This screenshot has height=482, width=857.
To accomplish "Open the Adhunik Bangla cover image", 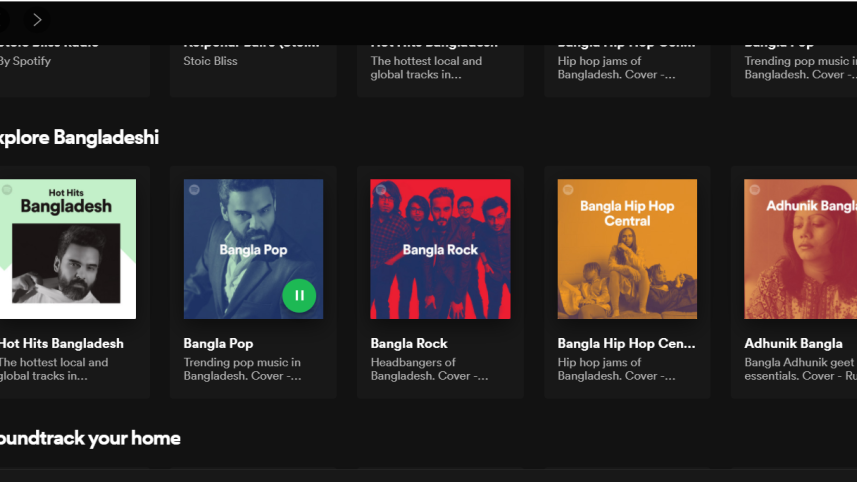I will coord(800,249).
